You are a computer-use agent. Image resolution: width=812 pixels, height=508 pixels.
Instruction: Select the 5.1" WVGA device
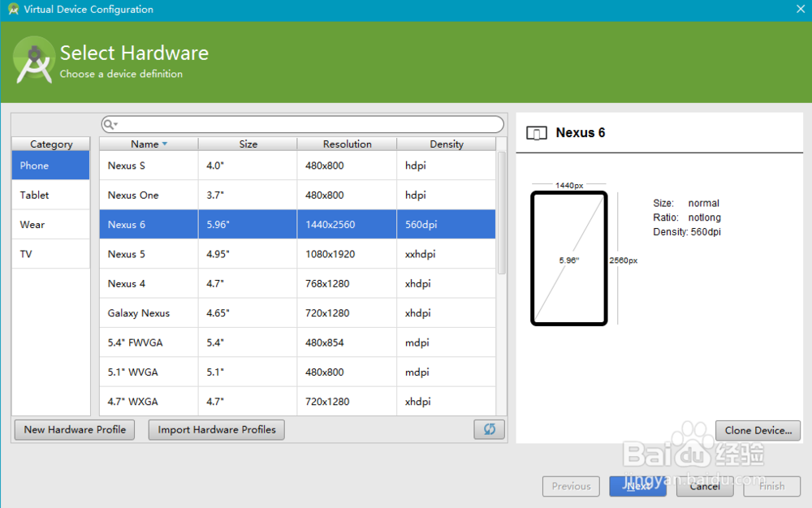click(297, 372)
